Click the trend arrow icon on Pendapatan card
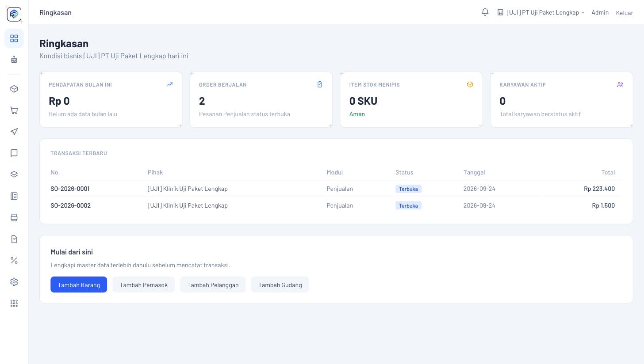 tap(169, 84)
